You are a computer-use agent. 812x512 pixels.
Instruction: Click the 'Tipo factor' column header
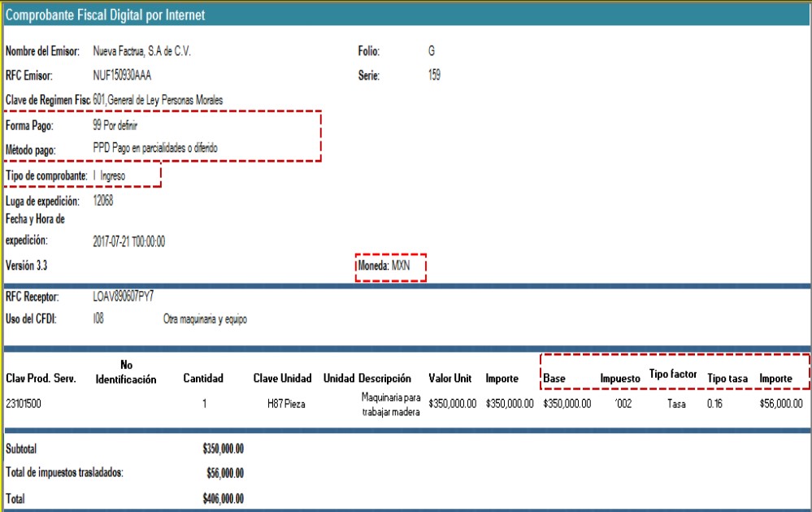tap(673, 374)
